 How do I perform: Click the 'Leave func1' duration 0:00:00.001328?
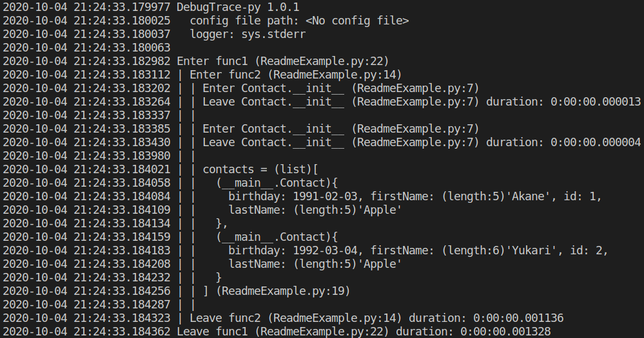pyautogui.click(x=505, y=332)
